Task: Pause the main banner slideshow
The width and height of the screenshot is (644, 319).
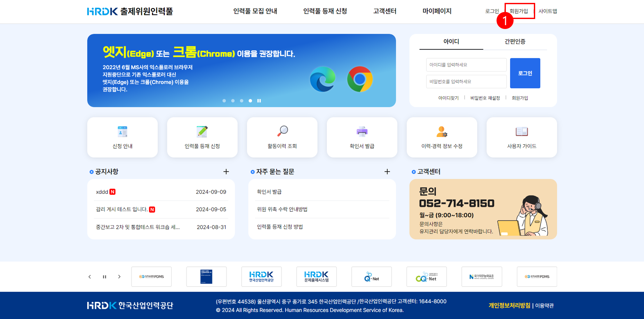Action: 259,101
